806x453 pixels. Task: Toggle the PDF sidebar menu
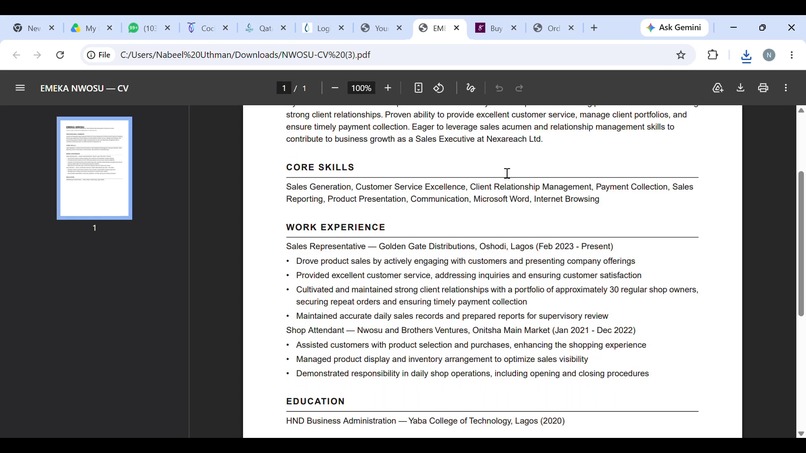20,88
